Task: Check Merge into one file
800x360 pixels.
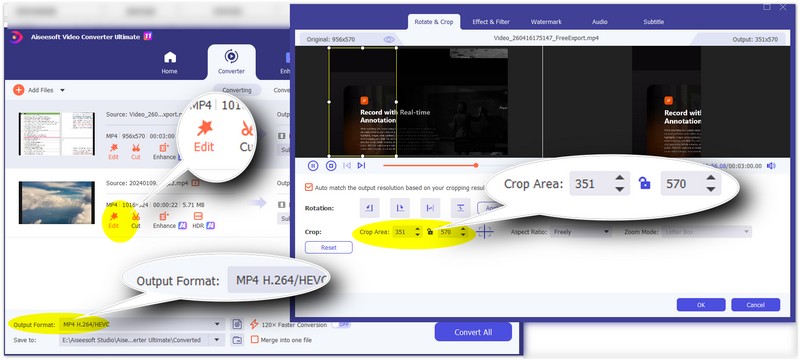Action: click(255, 340)
